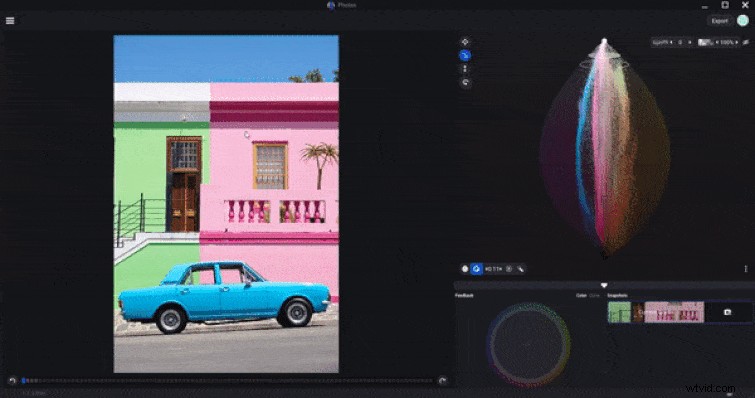Click the undo arrow icon

pos(13,381)
